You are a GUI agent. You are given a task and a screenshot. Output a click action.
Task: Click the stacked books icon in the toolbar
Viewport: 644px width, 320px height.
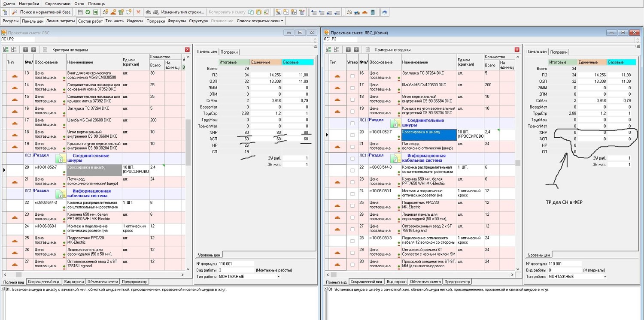pos(385,12)
